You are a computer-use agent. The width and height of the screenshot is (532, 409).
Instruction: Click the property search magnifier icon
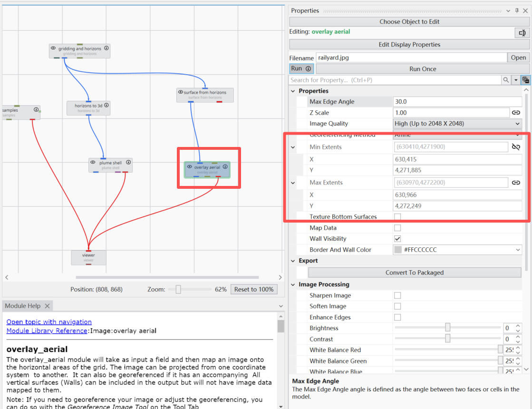(x=507, y=80)
